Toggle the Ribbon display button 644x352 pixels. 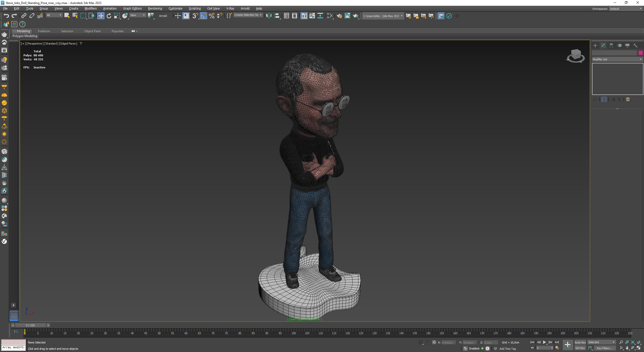(x=304, y=16)
